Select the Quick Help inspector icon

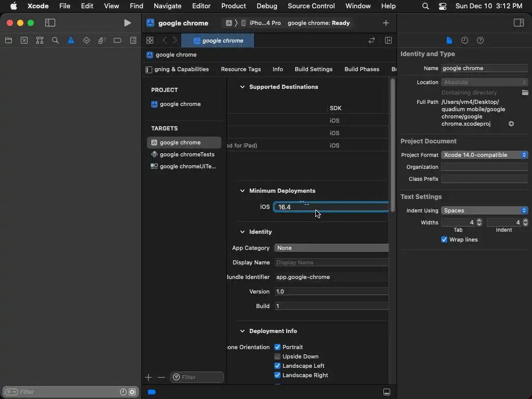(480, 41)
